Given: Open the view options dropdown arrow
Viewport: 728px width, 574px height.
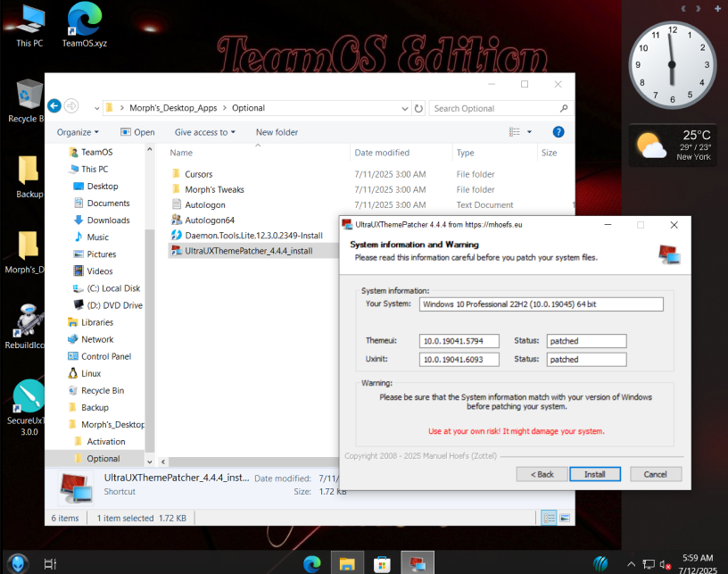Looking at the screenshot, I should point(529,132).
